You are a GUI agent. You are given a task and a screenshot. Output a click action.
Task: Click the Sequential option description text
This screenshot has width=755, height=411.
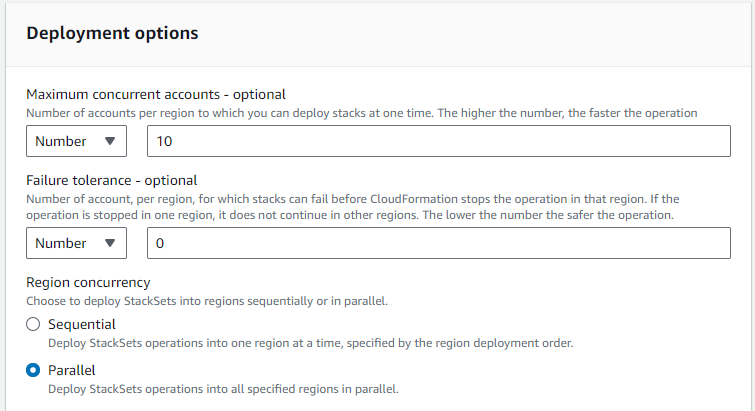click(310, 343)
